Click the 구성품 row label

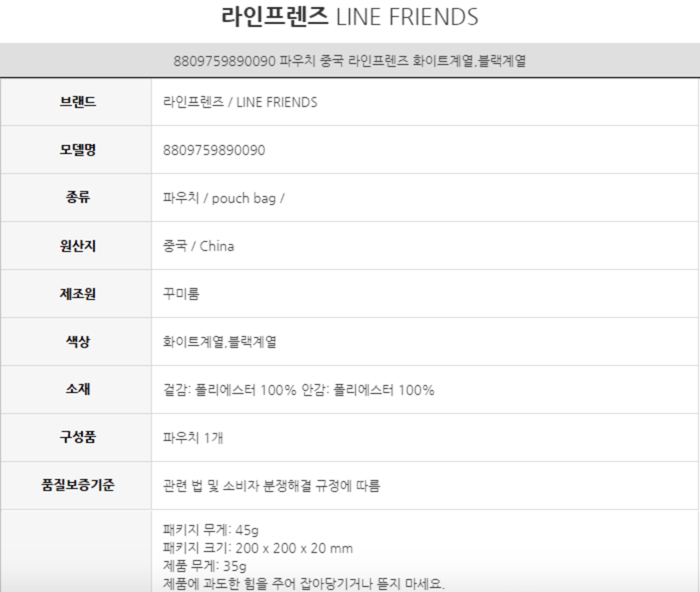coord(77,437)
